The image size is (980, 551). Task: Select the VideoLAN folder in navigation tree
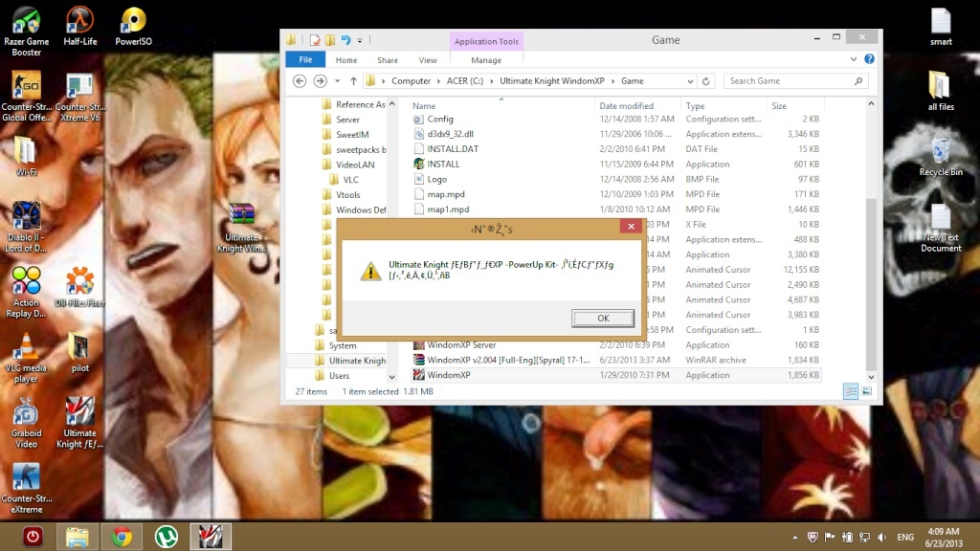tap(355, 165)
